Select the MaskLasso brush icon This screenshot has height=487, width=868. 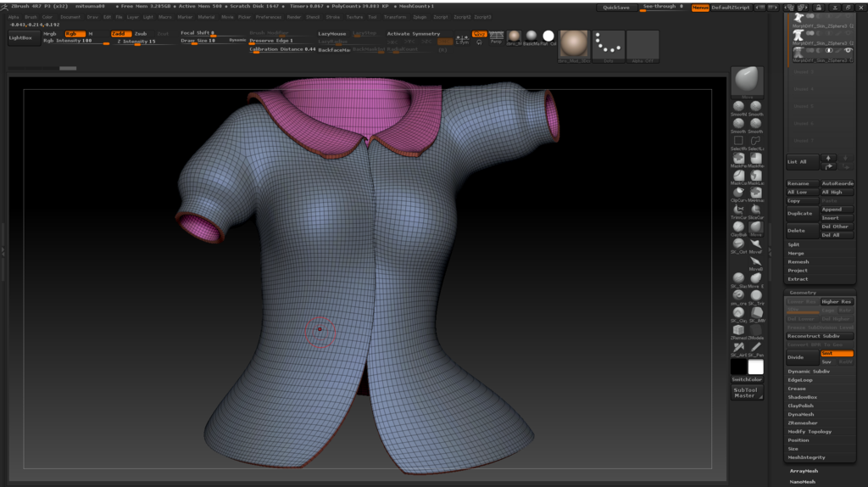click(x=755, y=176)
